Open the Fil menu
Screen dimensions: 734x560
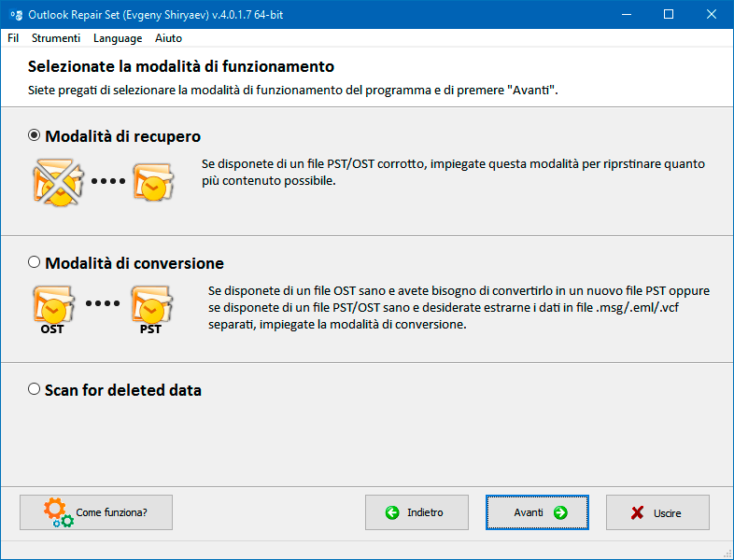click(x=13, y=38)
